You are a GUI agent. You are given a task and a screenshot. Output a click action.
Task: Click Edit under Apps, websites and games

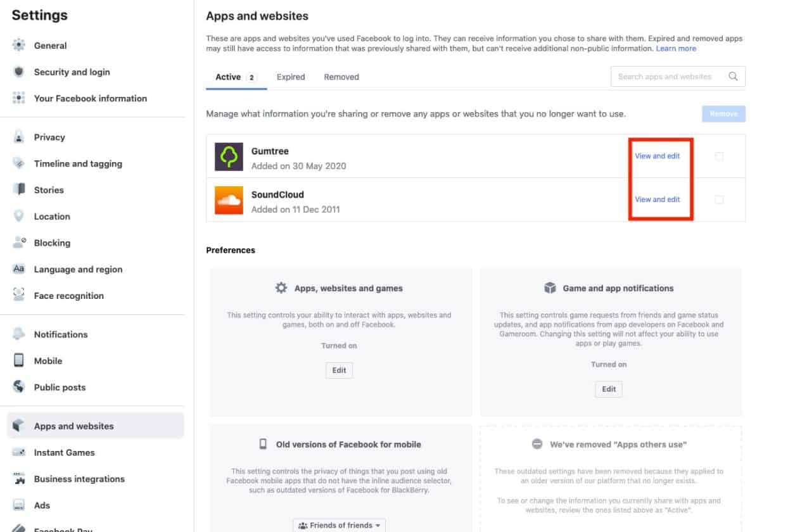pyautogui.click(x=339, y=370)
